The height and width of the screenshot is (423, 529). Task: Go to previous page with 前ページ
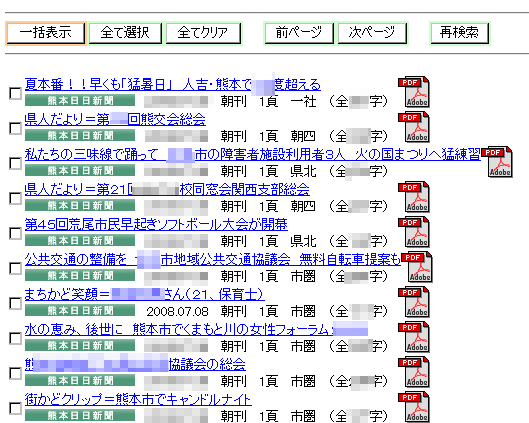coord(299,33)
